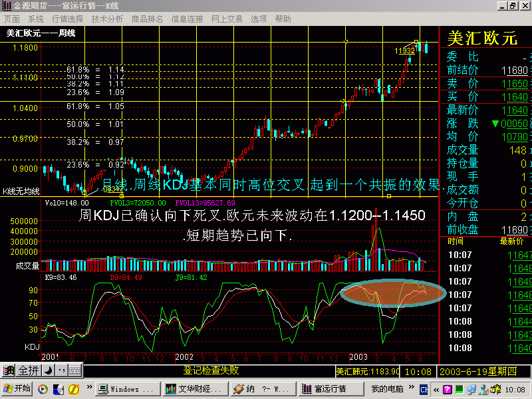Image resolution: width=532 pixels, height=399 pixels.
Task: Click the 2003-6-19星期四 date in status bar
Action: click(478, 372)
